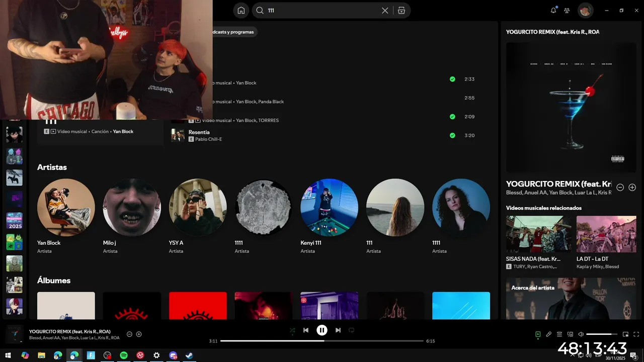644x362 pixels.
Task: Open the Artistas section heading
Action: pos(52,167)
